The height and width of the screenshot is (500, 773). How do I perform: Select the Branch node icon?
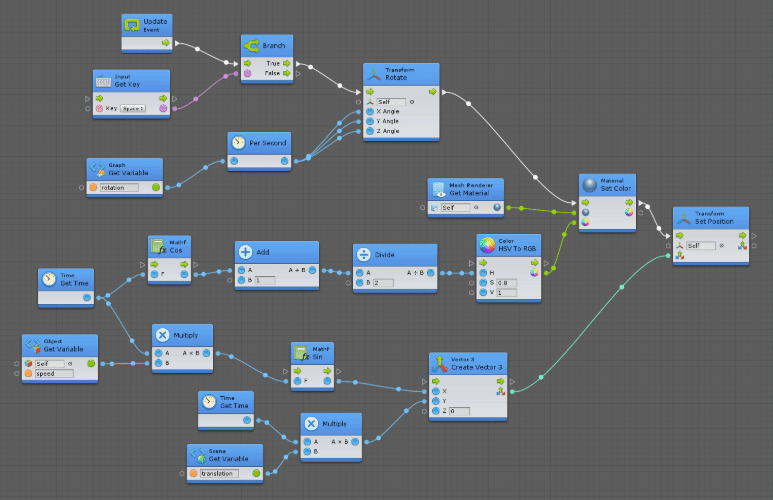coord(253,46)
